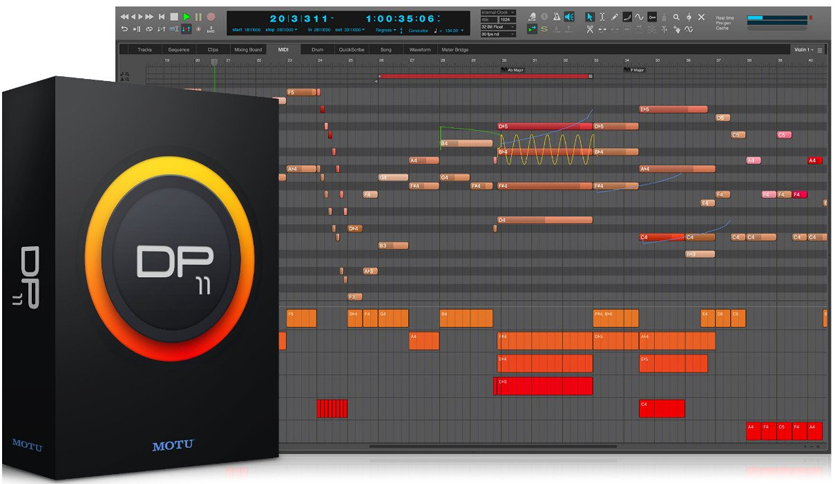Switch to the QuickScribe tab
Viewport: 836px width, 484px height.
351,50
